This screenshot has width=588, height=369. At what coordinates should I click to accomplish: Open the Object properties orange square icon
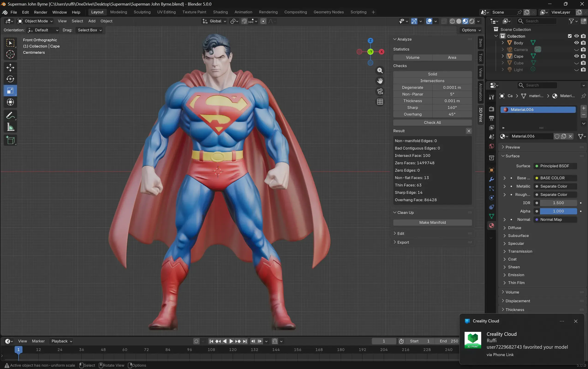pyautogui.click(x=491, y=170)
